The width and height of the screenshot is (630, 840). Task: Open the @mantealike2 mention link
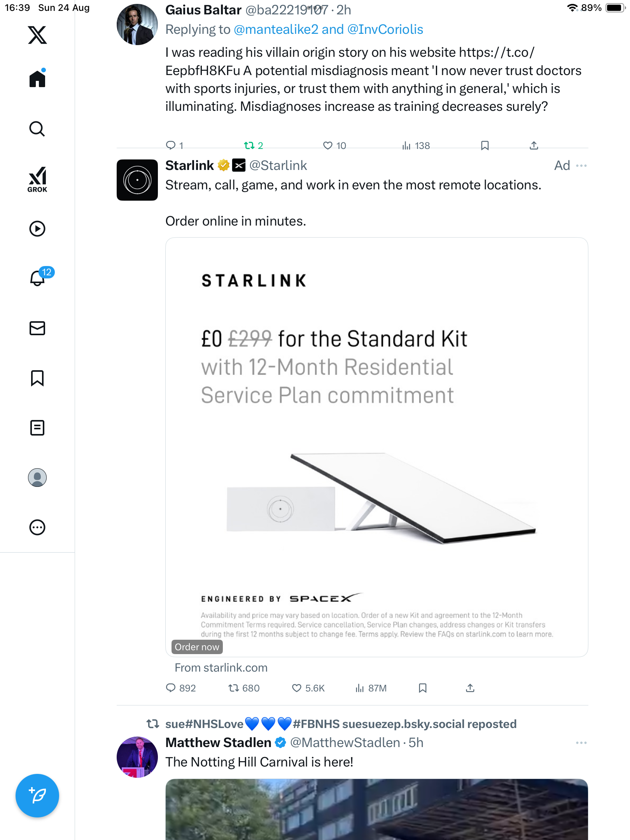276,30
